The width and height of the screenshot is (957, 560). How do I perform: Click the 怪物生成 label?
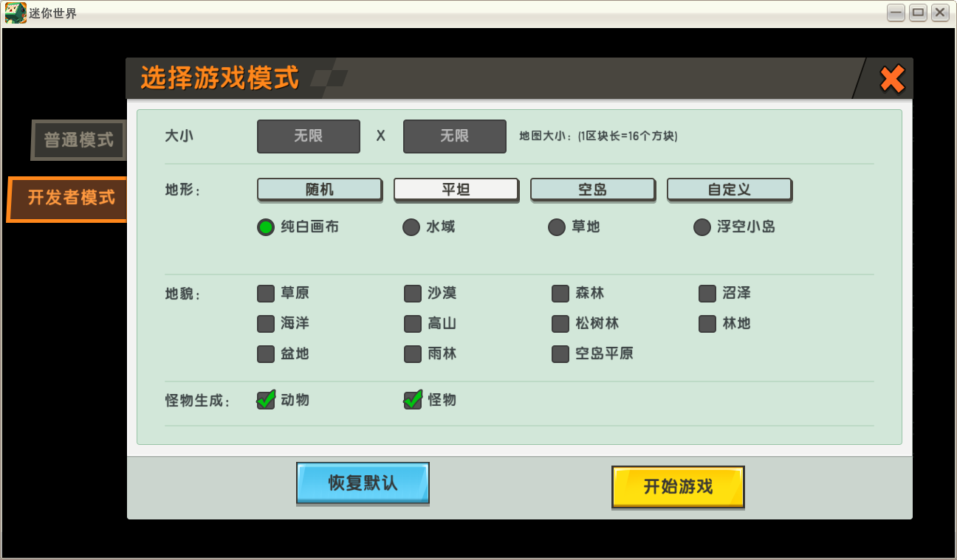(197, 401)
